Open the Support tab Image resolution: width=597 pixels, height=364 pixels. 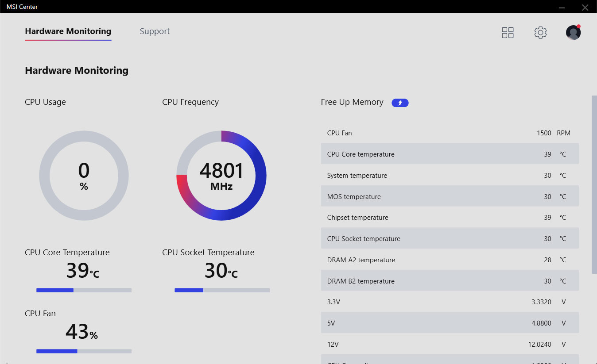coord(155,31)
